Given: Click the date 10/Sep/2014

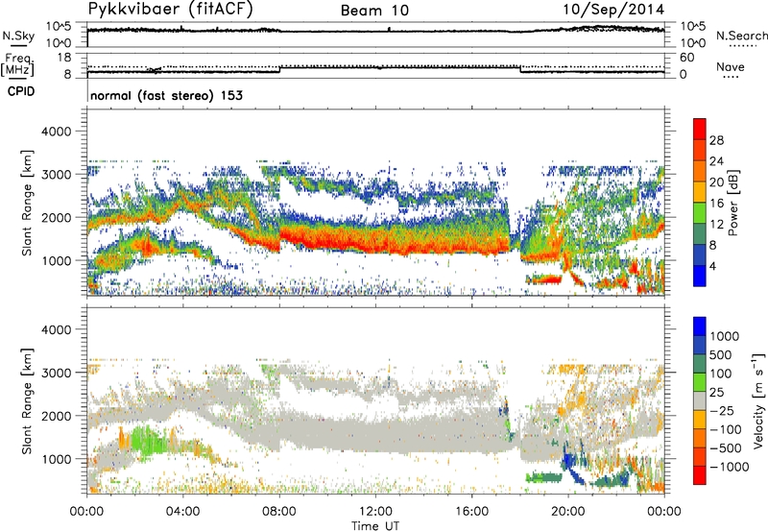Looking at the screenshot, I should tap(613, 10).
